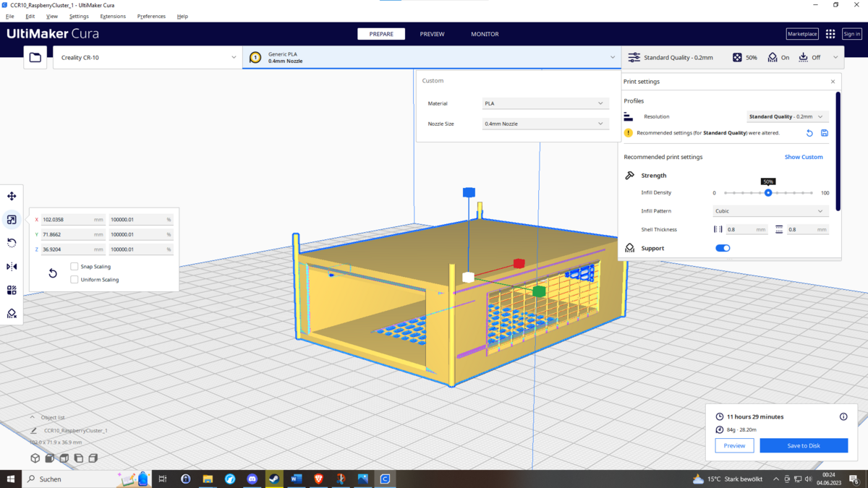Viewport: 868px width, 488px height.
Task: Click the print time info icon
Action: pyautogui.click(x=843, y=416)
